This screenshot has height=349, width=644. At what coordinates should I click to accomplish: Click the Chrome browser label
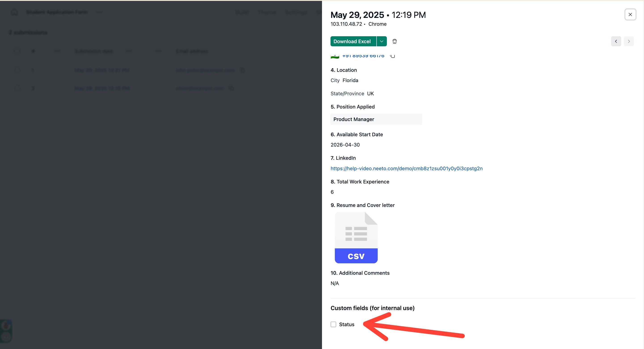click(x=377, y=24)
